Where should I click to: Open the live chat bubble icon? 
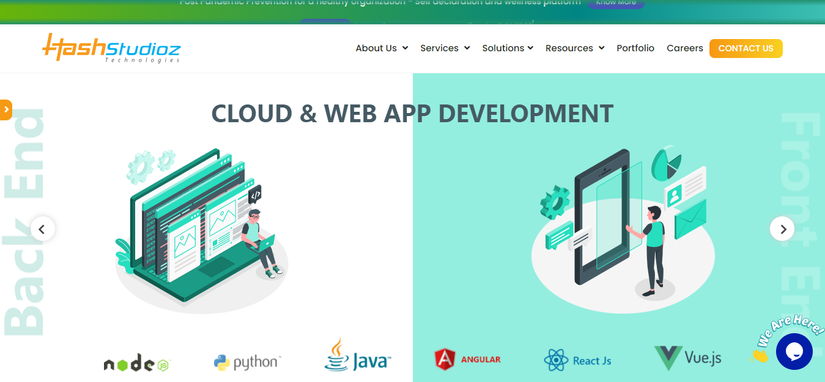pos(794,351)
